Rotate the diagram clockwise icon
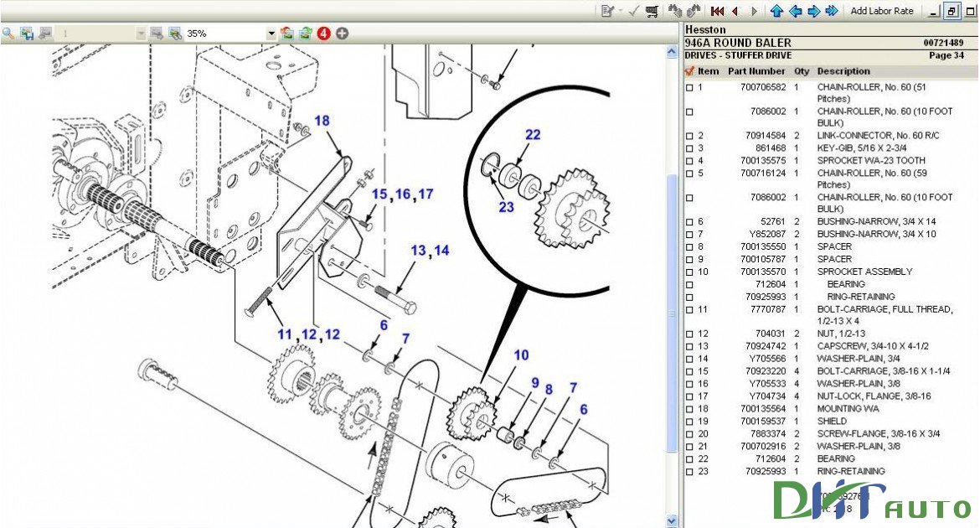The height and width of the screenshot is (528, 980). coord(305,34)
